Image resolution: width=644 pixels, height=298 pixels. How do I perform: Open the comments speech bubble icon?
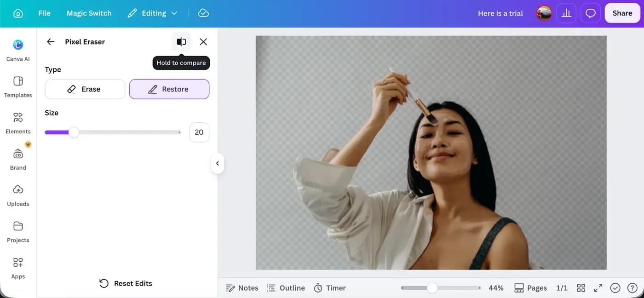(590, 13)
